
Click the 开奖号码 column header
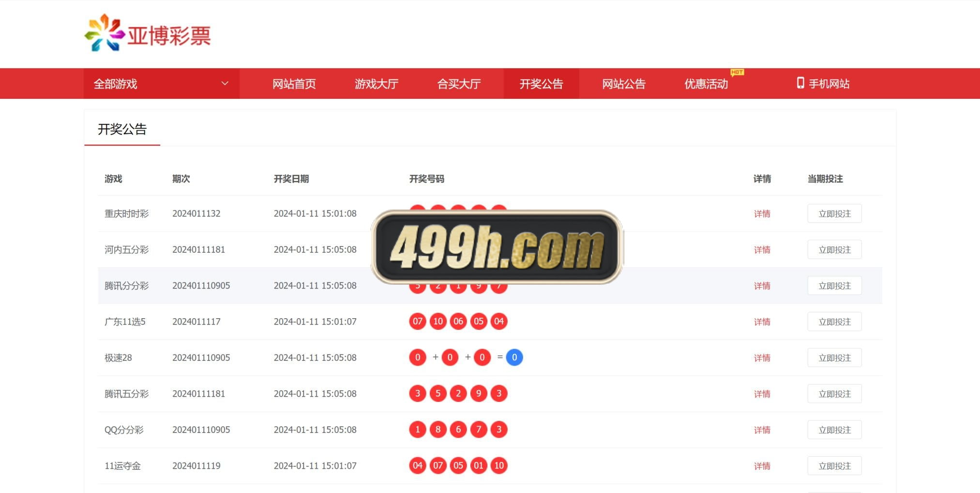tap(427, 179)
